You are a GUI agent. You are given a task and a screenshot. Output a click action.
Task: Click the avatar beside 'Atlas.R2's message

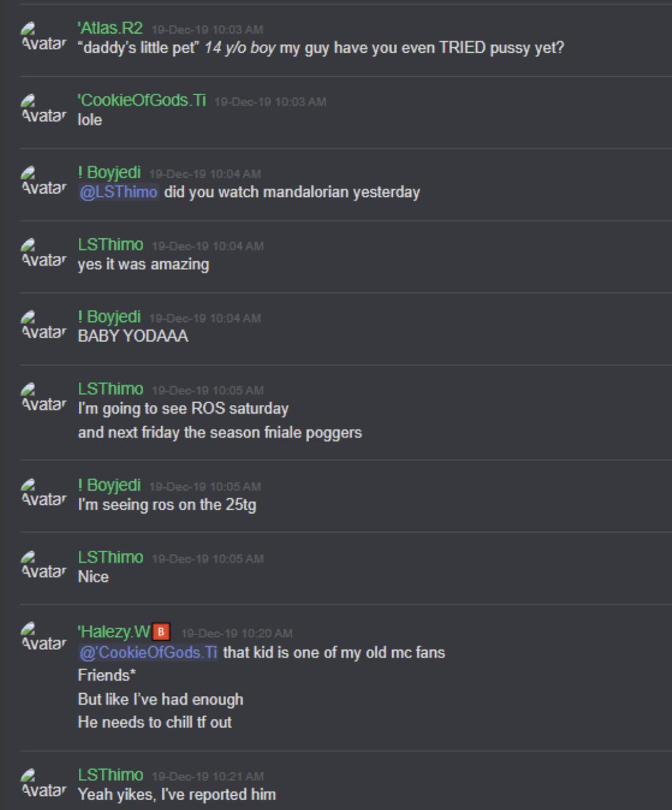coord(45,38)
